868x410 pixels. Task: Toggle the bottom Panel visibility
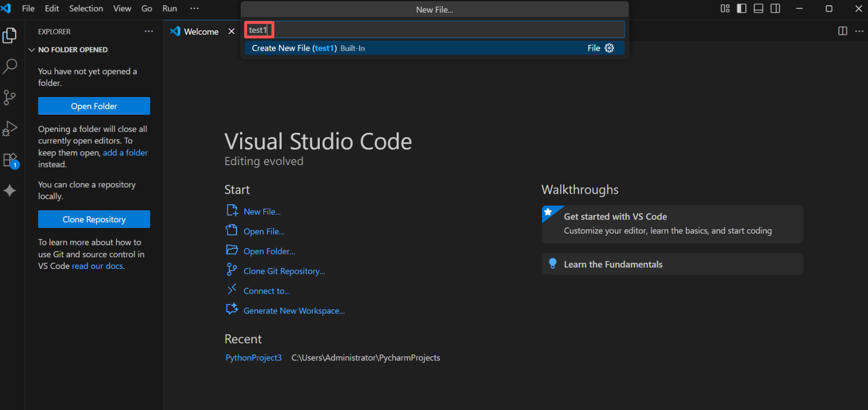758,9
